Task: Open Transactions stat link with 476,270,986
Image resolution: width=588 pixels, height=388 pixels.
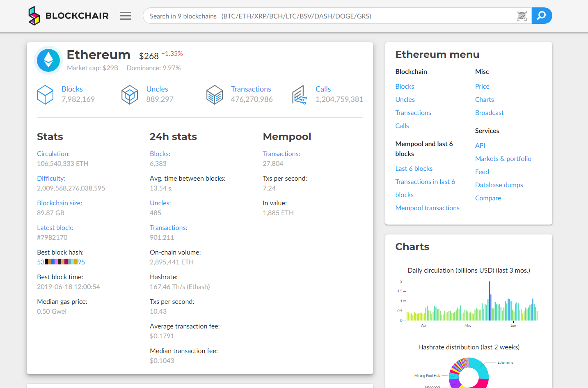Action: point(251,89)
